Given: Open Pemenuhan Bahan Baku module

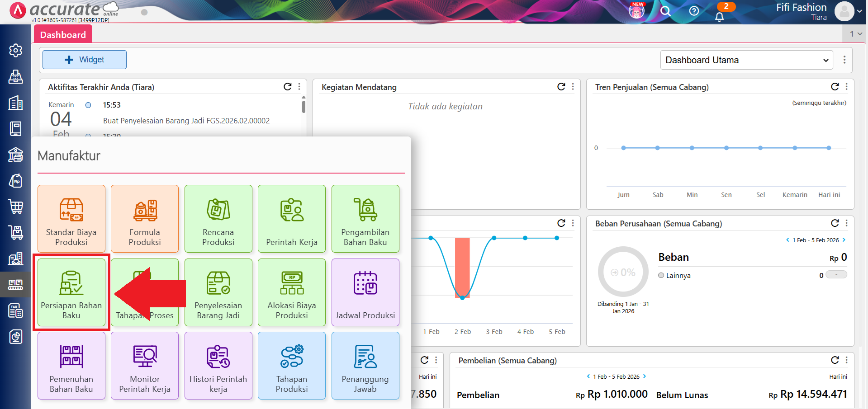Looking at the screenshot, I should [71, 366].
